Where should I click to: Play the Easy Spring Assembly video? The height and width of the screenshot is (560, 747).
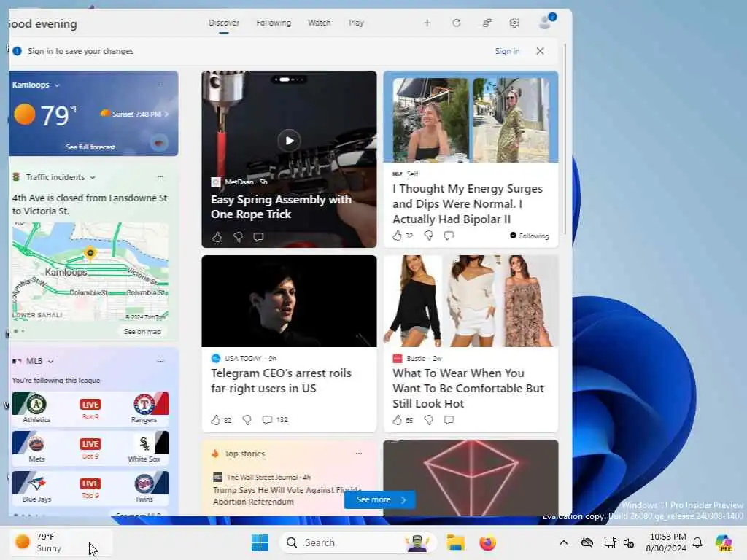pyautogui.click(x=289, y=141)
